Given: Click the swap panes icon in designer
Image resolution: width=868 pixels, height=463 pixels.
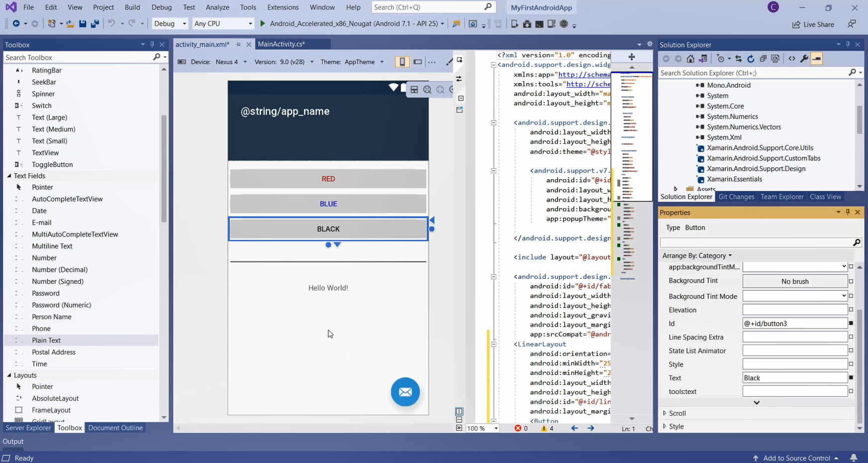Looking at the screenshot, I should 459,79.
